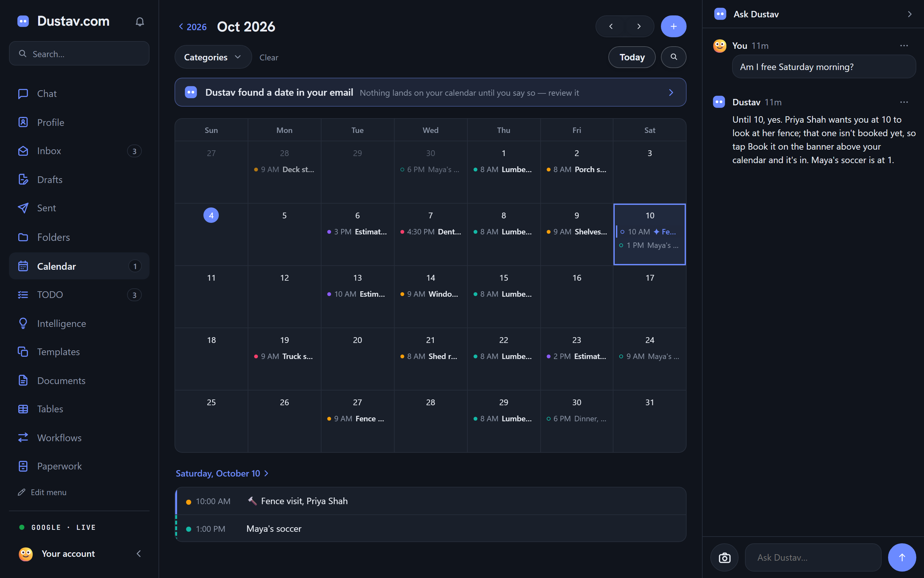Open Saturday, October 10 day link
Image resolution: width=924 pixels, height=578 pixels.
222,473
